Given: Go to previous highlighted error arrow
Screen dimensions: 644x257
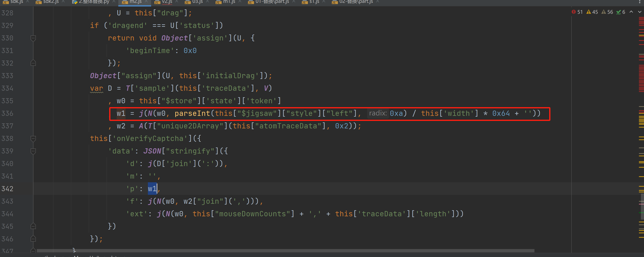Looking at the screenshot, I should [631, 12].
